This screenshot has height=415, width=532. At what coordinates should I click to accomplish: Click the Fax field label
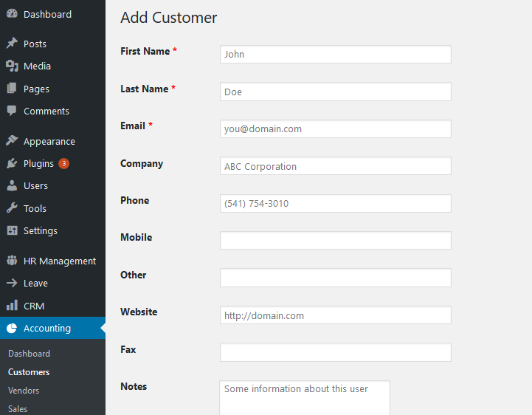pos(128,349)
